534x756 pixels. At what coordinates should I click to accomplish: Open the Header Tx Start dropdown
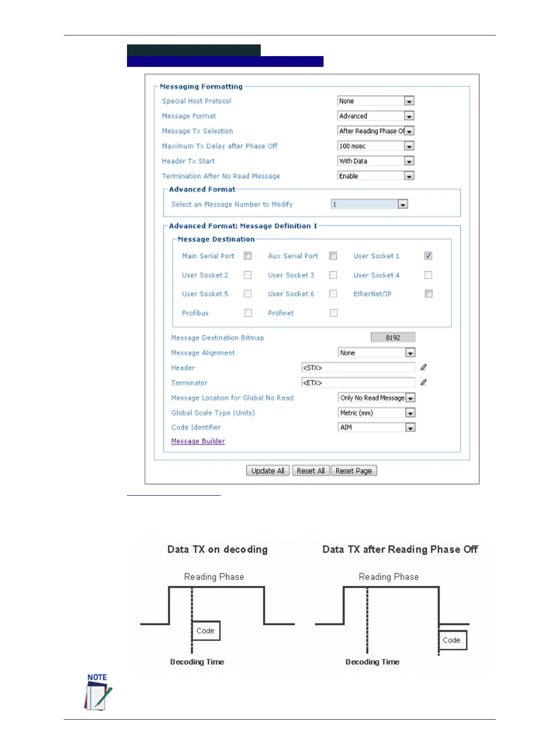pos(376,161)
